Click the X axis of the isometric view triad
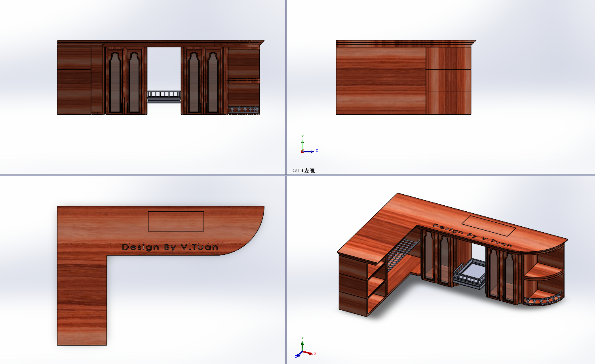 310,353
